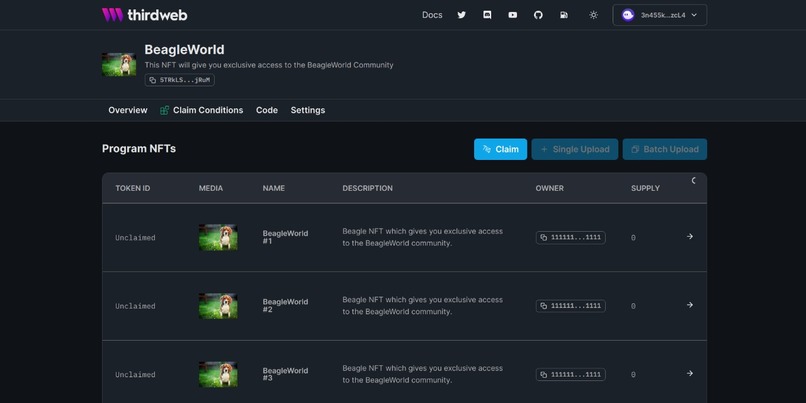Click BeagleWorld #3 media thumbnail
This screenshot has width=806, height=403.
click(218, 374)
